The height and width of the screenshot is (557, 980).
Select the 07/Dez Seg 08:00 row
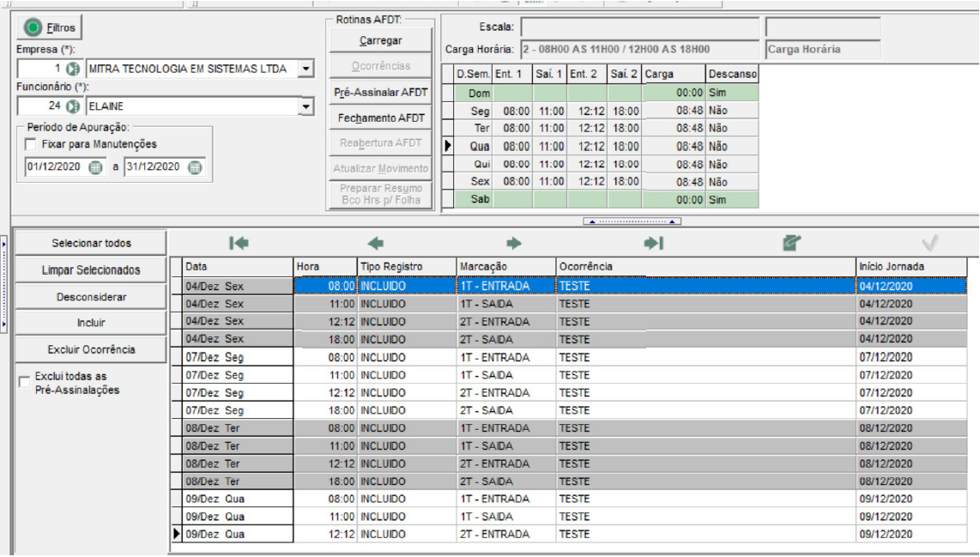point(569,358)
